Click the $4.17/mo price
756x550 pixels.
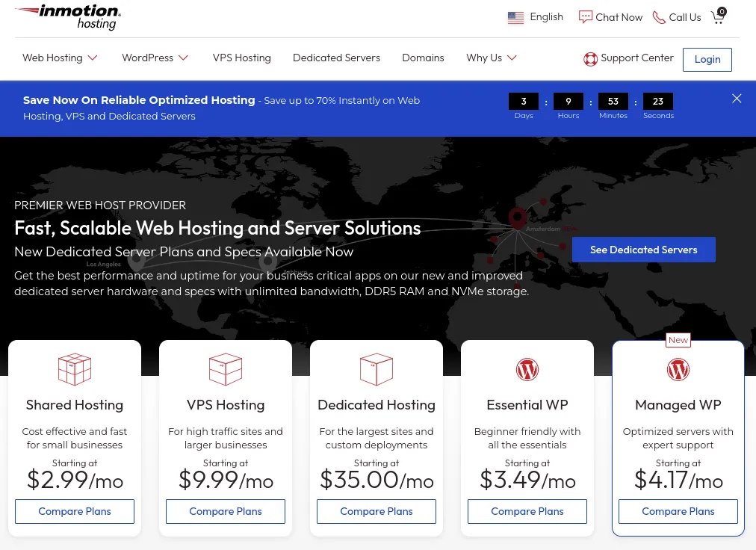tap(678, 480)
